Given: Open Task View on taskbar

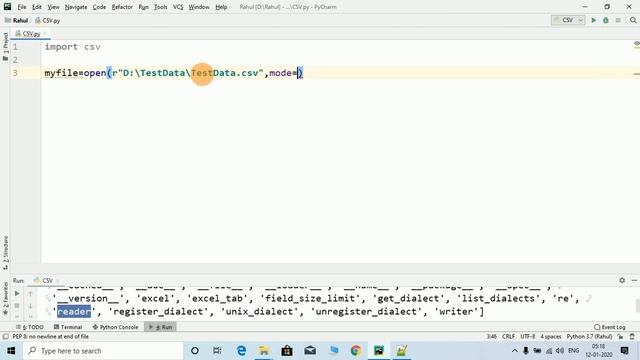Looking at the screenshot, I should coord(217,351).
